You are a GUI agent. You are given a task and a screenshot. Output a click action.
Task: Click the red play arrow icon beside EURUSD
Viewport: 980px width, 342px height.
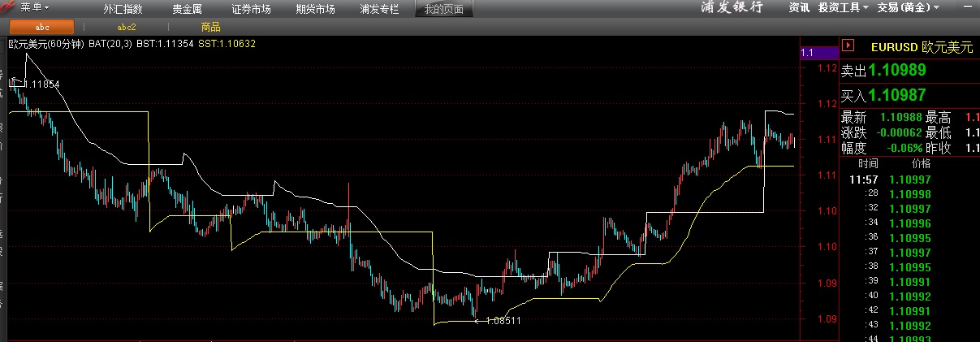pos(848,46)
